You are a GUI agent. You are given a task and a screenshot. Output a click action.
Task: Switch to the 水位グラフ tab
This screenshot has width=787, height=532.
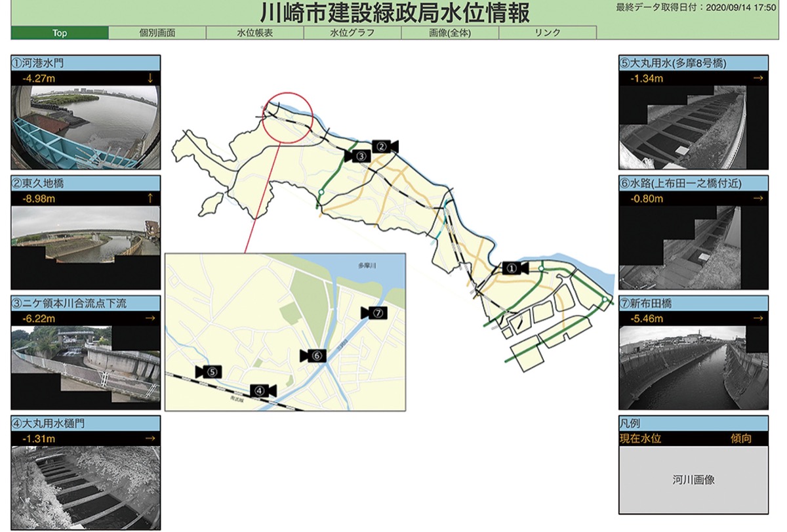352,33
